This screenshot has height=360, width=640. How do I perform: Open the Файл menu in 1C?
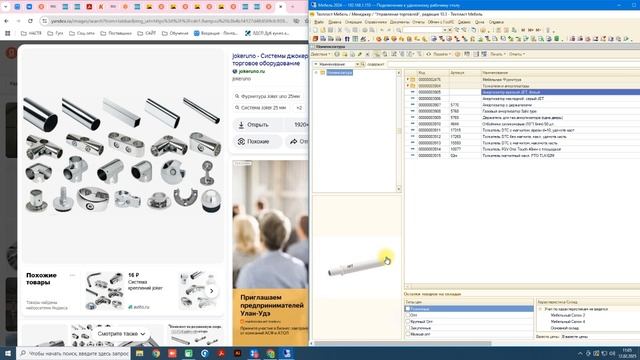319,22
